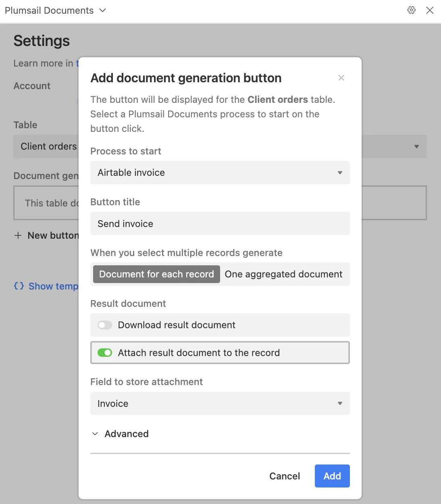Click the dropdown arrow on the Table field
441x504 pixels.
[416, 146]
